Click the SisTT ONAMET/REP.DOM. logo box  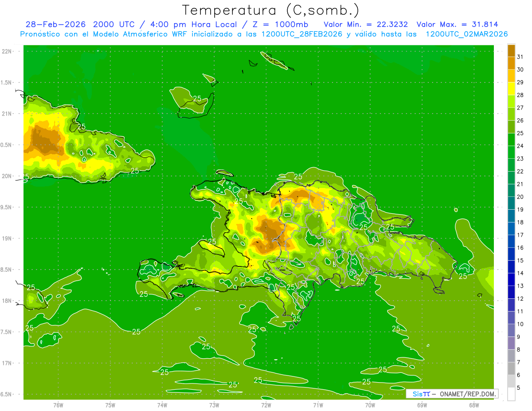click(x=452, y=394)
